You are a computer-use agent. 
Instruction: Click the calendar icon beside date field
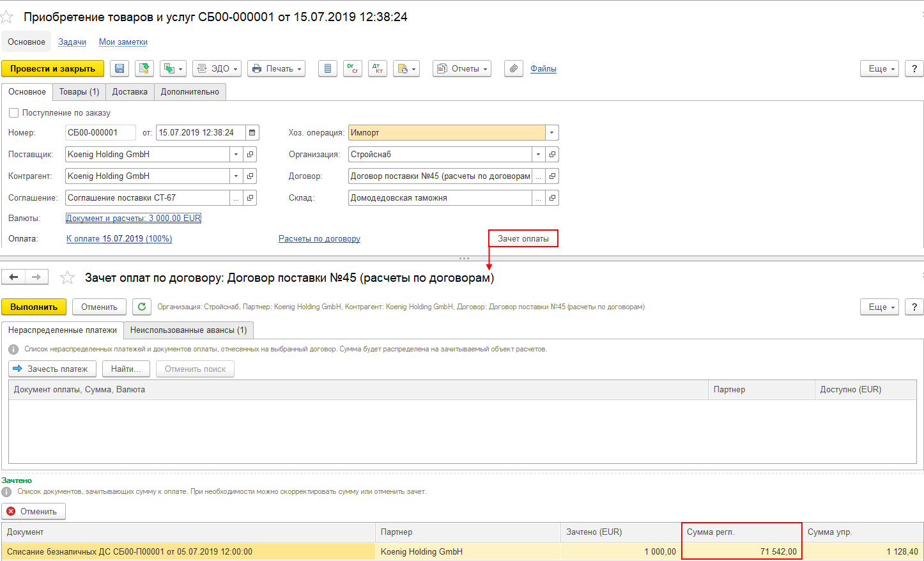[x=252, y=133]
